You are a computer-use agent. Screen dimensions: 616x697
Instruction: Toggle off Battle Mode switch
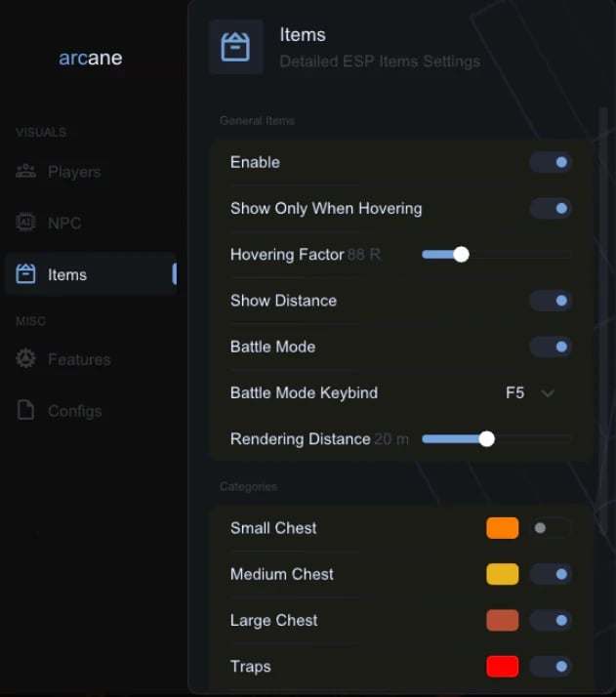click(551, 347)
